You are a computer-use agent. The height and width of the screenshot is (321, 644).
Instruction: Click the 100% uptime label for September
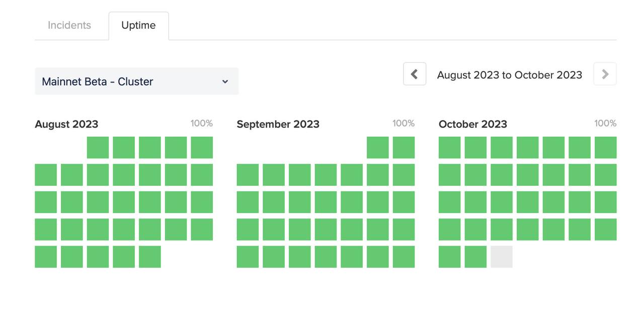[x=404, y=123]
